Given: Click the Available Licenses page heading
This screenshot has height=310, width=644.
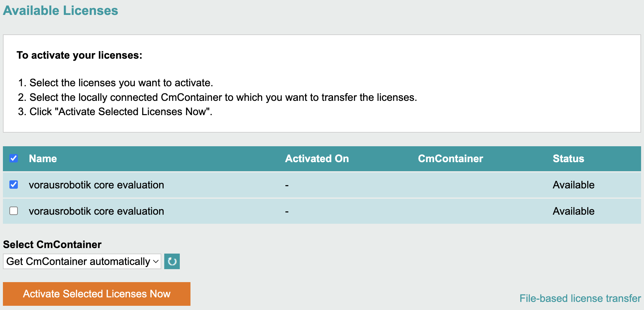Looking at the screenshot, I should click(61, 10).
